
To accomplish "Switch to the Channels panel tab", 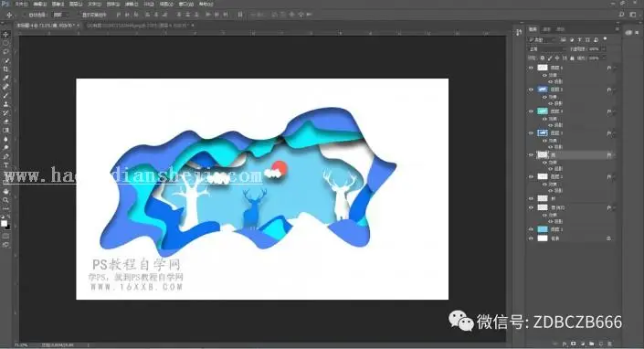I will coord(546,29).
